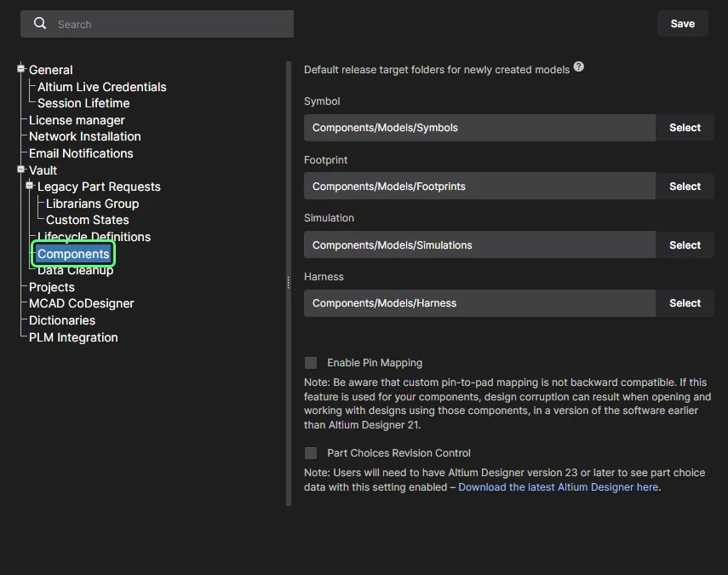Open the PLM Integration page
The height and width of the screenshot is (575, 728).
pos(73,337)
